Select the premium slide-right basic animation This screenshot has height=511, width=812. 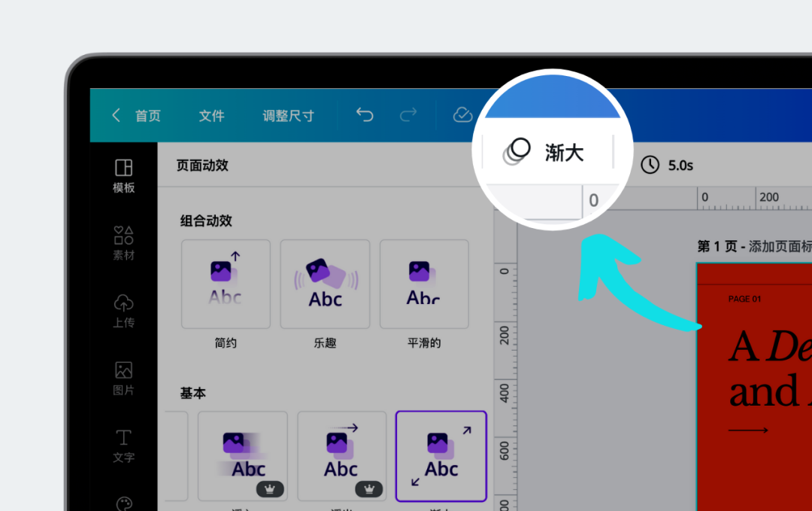(342, 456)
